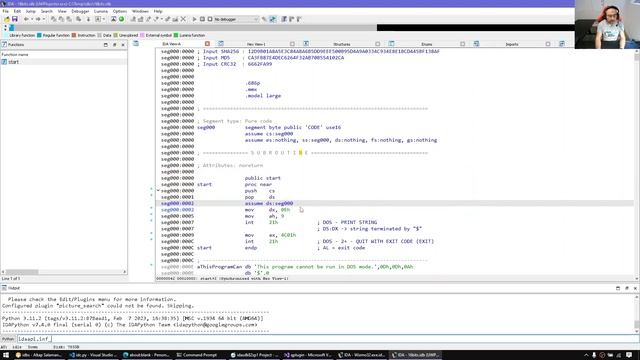Open the Lumina menu
Screen dimensions: 640x360
point(101,11)
